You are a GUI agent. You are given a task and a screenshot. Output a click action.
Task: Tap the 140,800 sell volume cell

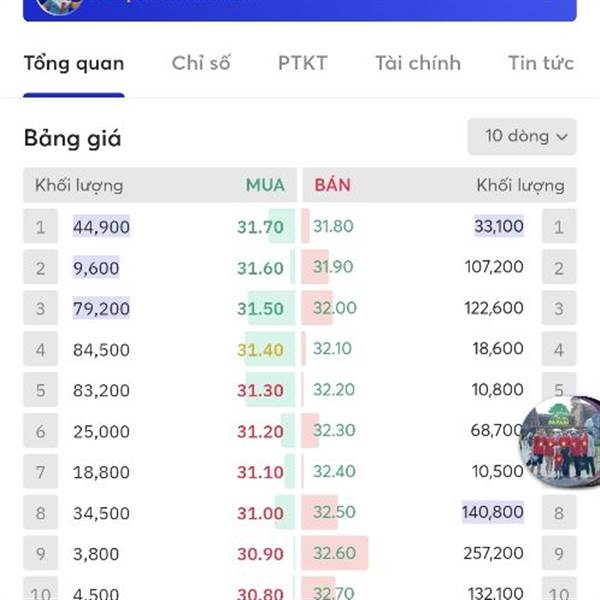(x=493, y=512)
